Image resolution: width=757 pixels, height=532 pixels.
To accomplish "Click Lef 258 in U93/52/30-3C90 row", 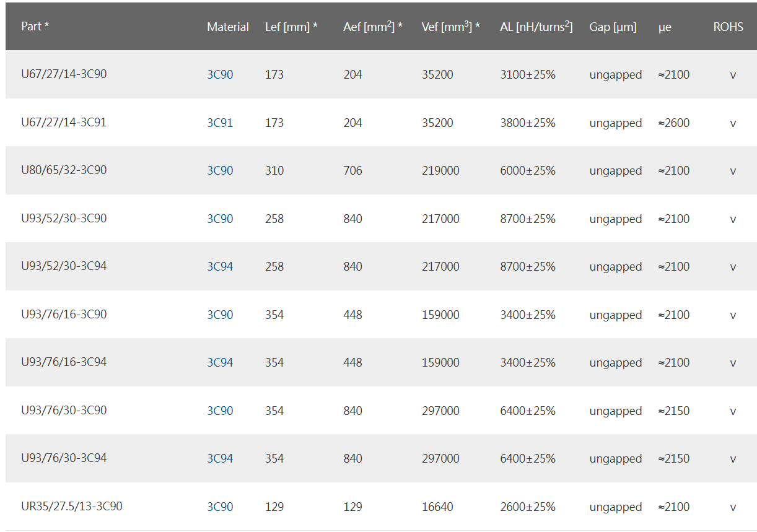I will pos(274,219).
